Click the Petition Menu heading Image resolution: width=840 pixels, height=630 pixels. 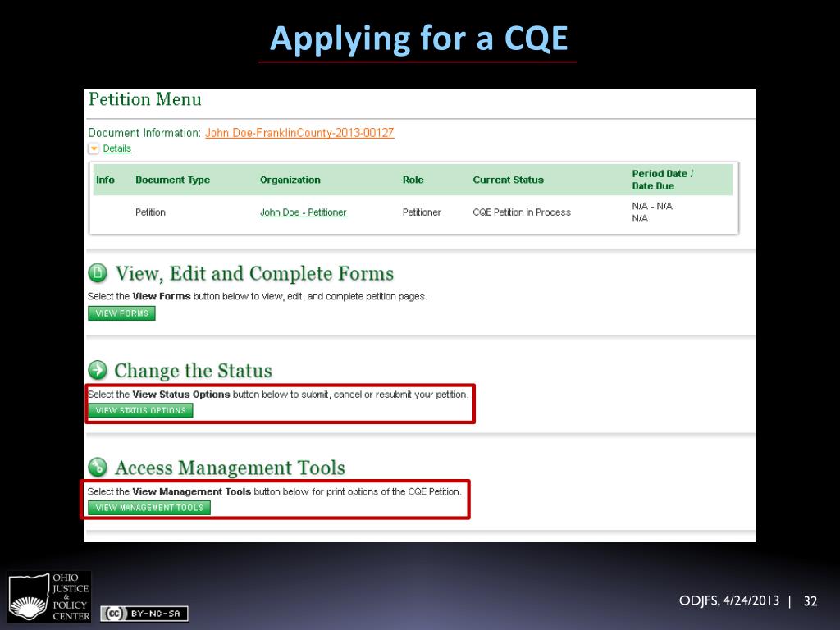point(144,99)
